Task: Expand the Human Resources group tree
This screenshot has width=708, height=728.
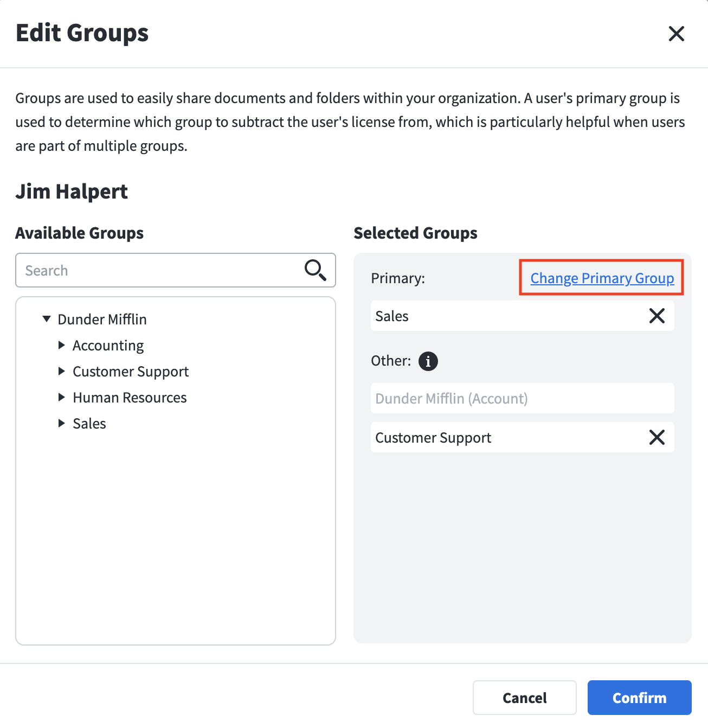Action: coord(61,397)
